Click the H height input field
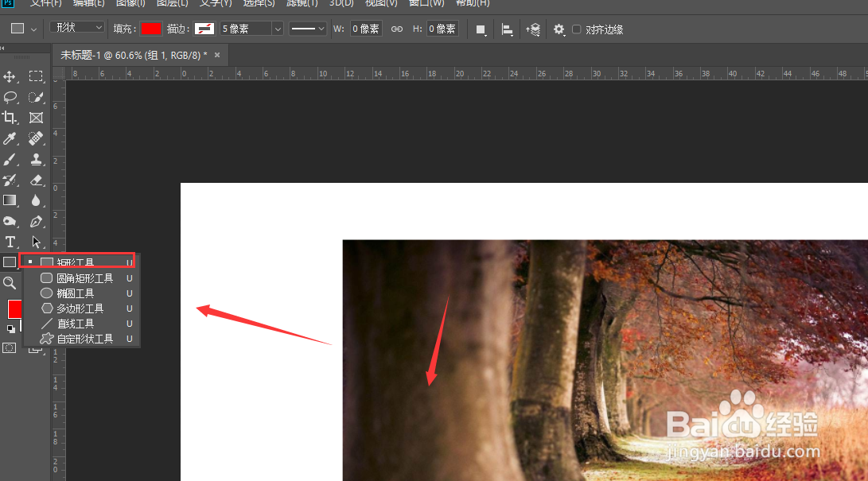 coord(442,29)
